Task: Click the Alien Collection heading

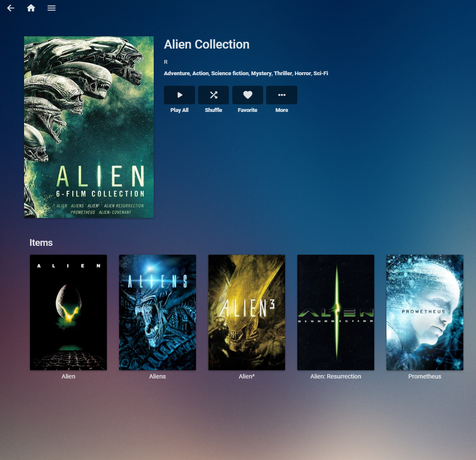Action: point(207,44)
